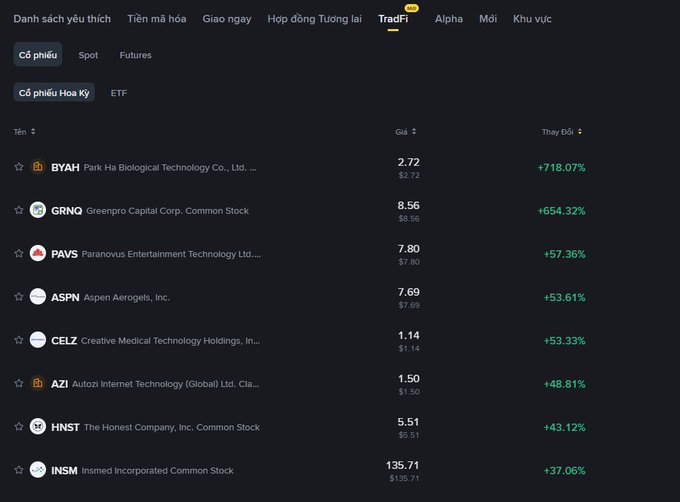Click the 7.80 price of PAVS

point(409,248)
